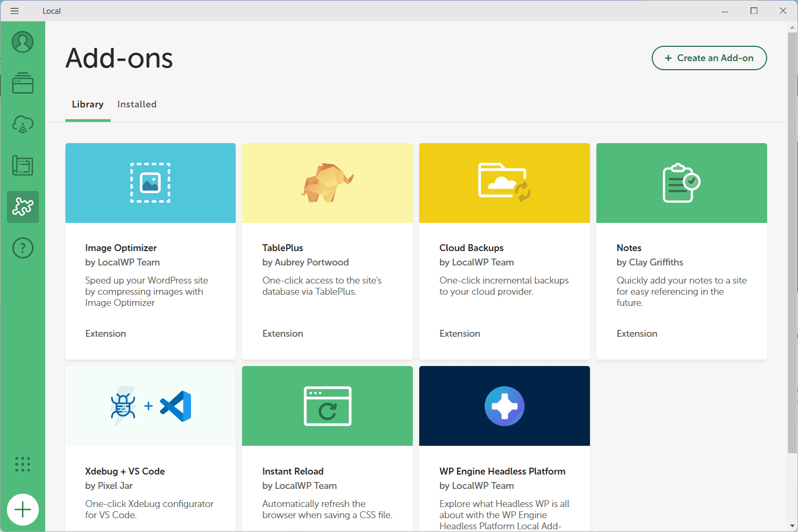Open the hamburger menu in title bar
The width and height of the screenshot is (798, 532).
coord(14,11)
